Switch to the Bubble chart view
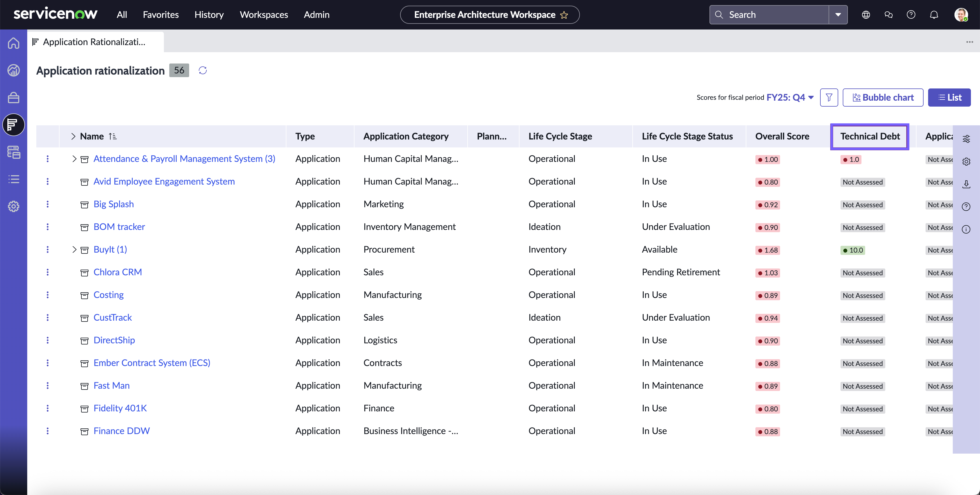 [x=883, y=98]
